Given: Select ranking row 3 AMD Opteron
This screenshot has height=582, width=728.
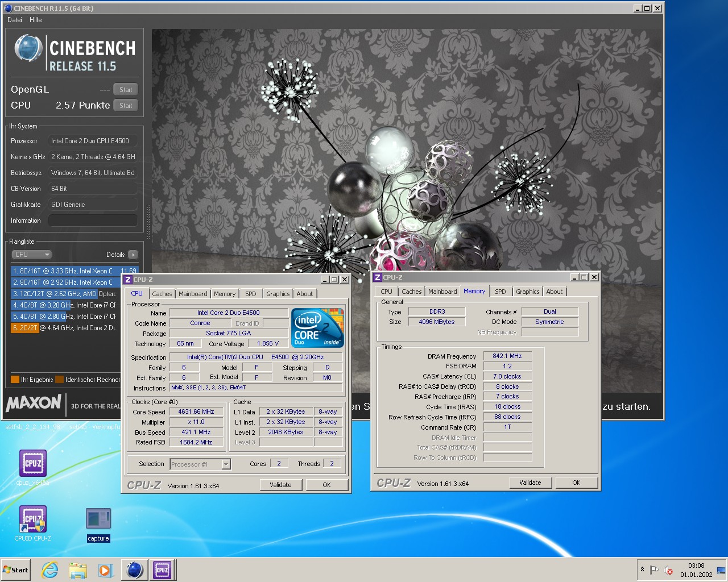Looking at the screenshot, I should [x=66, y=294].
